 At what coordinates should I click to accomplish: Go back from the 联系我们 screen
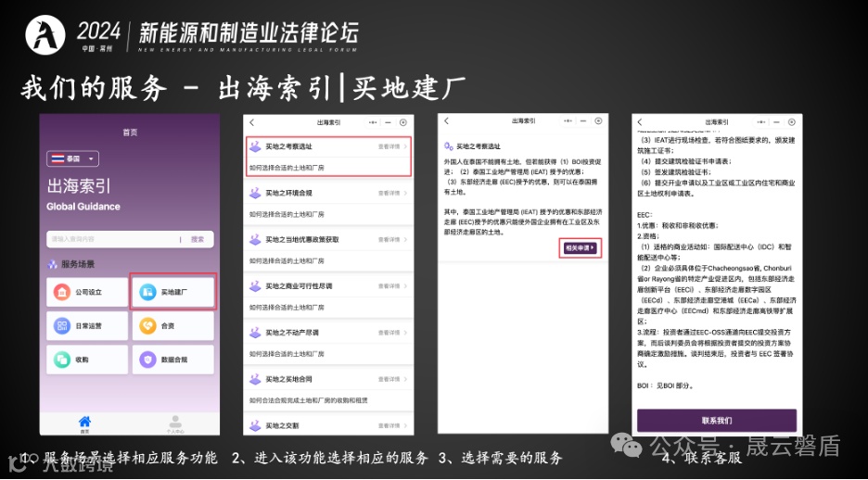click(x=640, y=122)
